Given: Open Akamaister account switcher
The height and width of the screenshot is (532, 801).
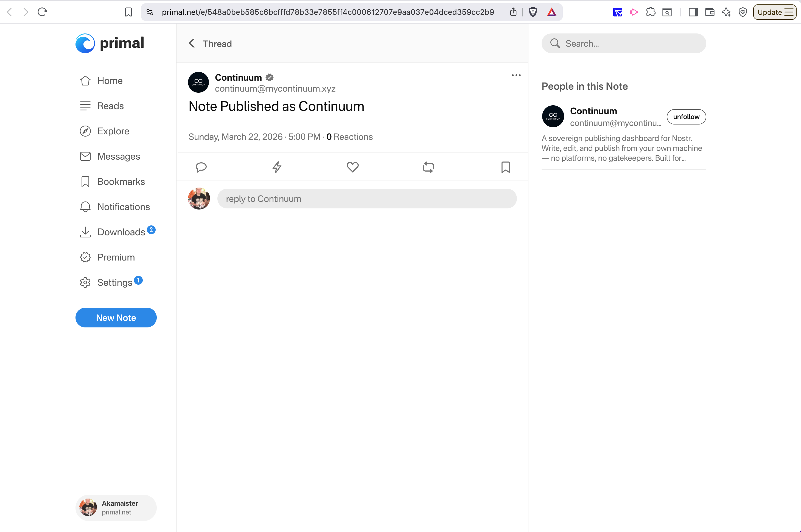Looking at the screenshot, I should click(116, 508).
